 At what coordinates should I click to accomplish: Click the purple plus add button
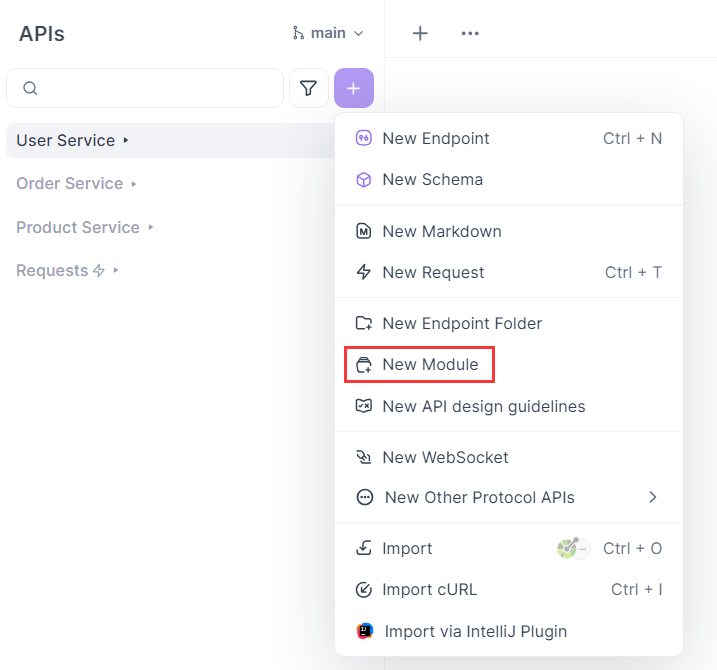click(353, 88)
